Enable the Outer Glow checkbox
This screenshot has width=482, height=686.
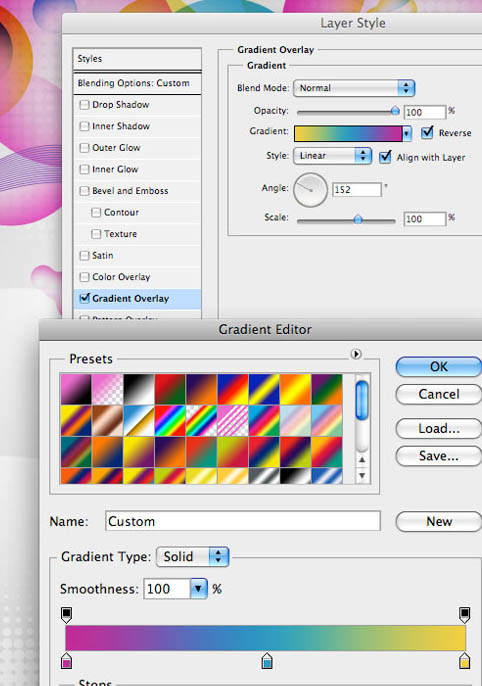pos(84,148)
